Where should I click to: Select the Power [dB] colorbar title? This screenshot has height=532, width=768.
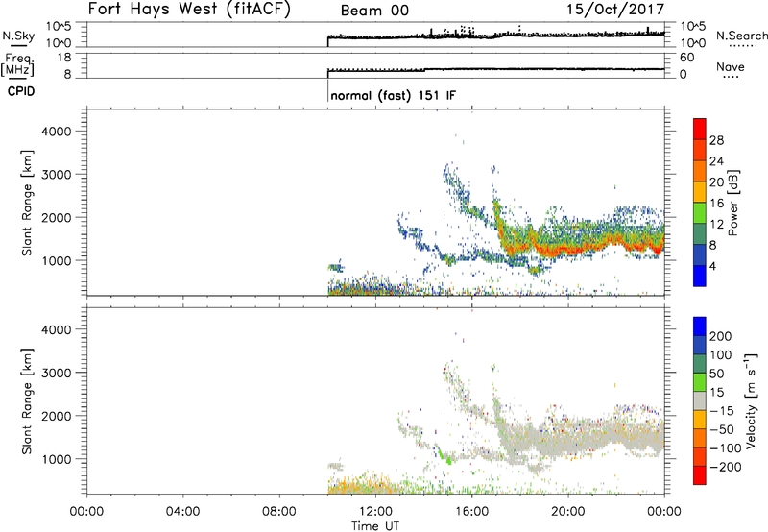(x=733, y=203)
